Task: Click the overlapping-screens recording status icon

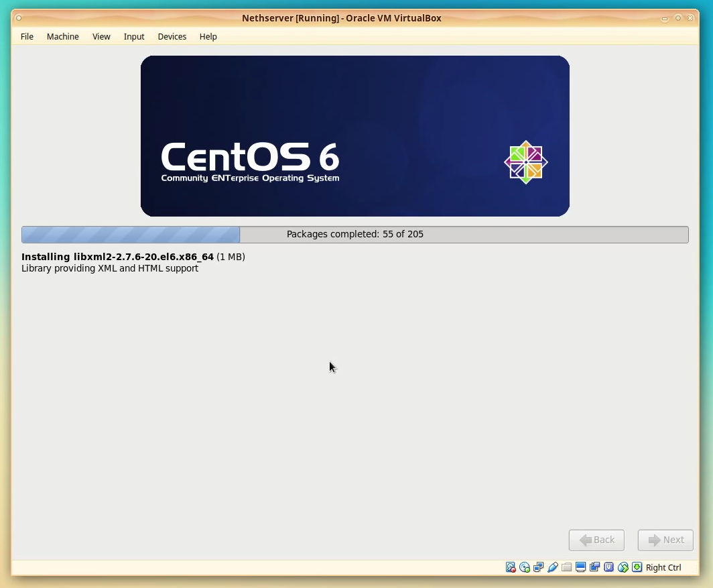Action: 595,567
